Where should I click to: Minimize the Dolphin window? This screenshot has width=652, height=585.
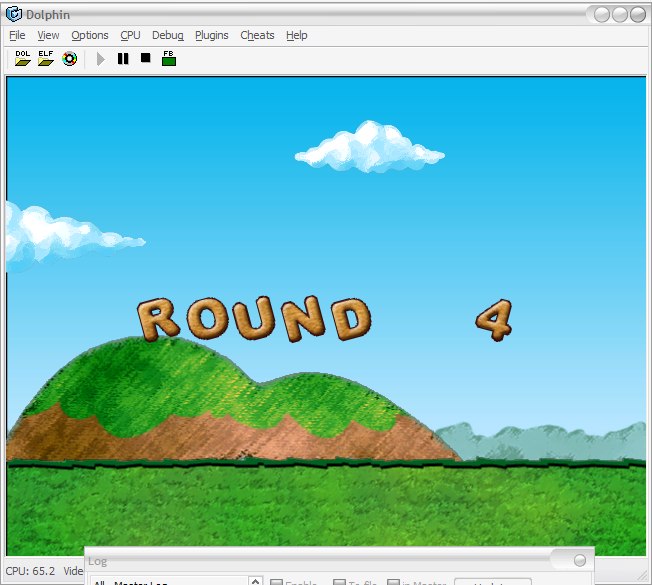(602, 15)
